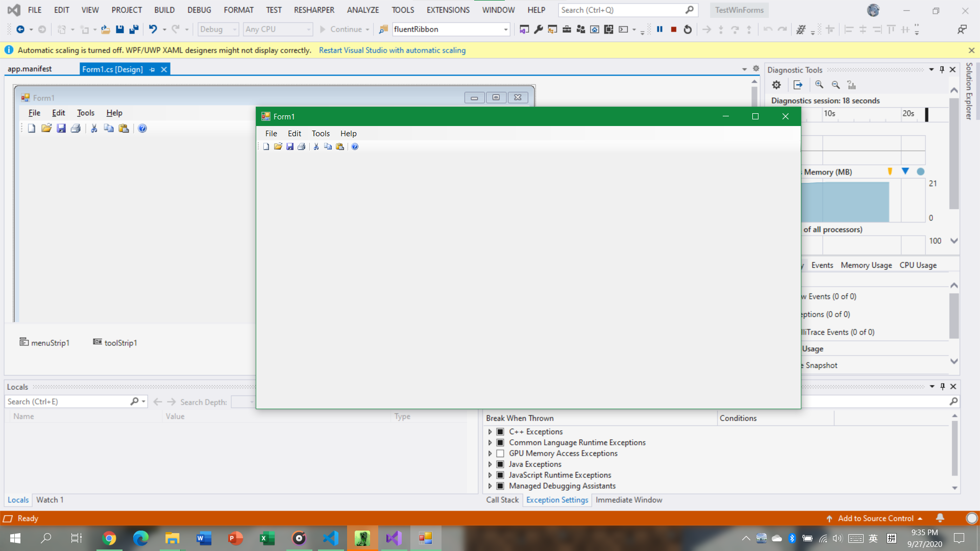The height and width of the screenshot is (551, 980).
Task: Open Visual Studio Code from taskbar
Action: click(331, 538)
